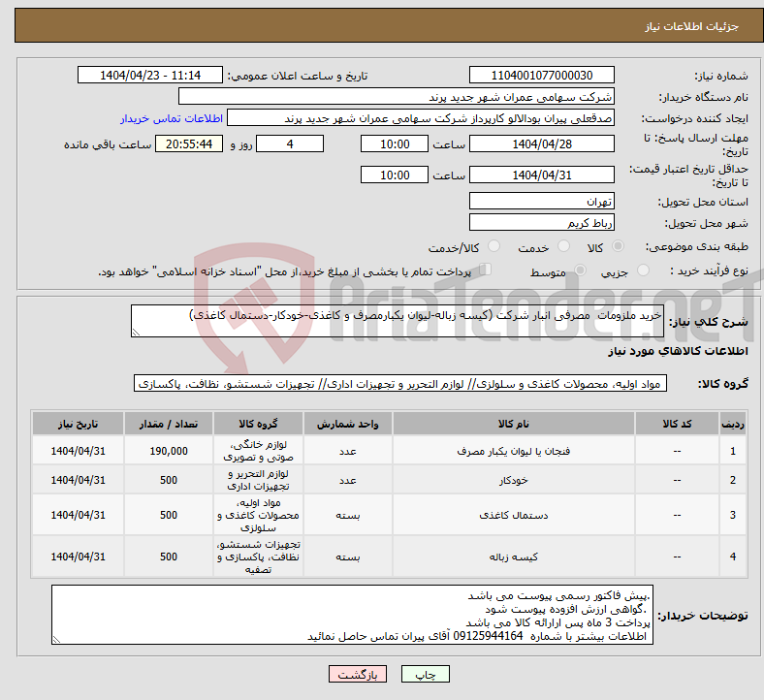Click the quantity 500 in the خودکار row
The height and width of the screenshot is (700, 764).
pos(169,480)
